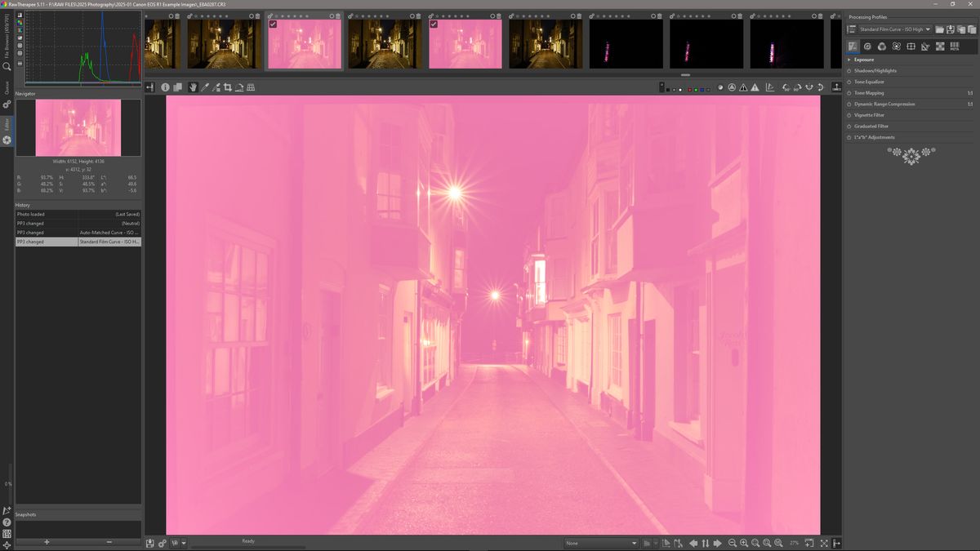Pick a preview background color swatch

679,86
